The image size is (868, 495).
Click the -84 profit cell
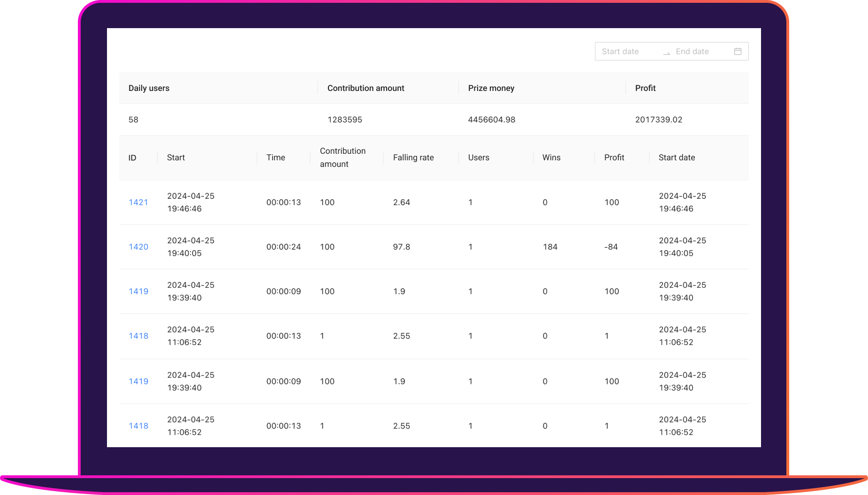(611, 247)
